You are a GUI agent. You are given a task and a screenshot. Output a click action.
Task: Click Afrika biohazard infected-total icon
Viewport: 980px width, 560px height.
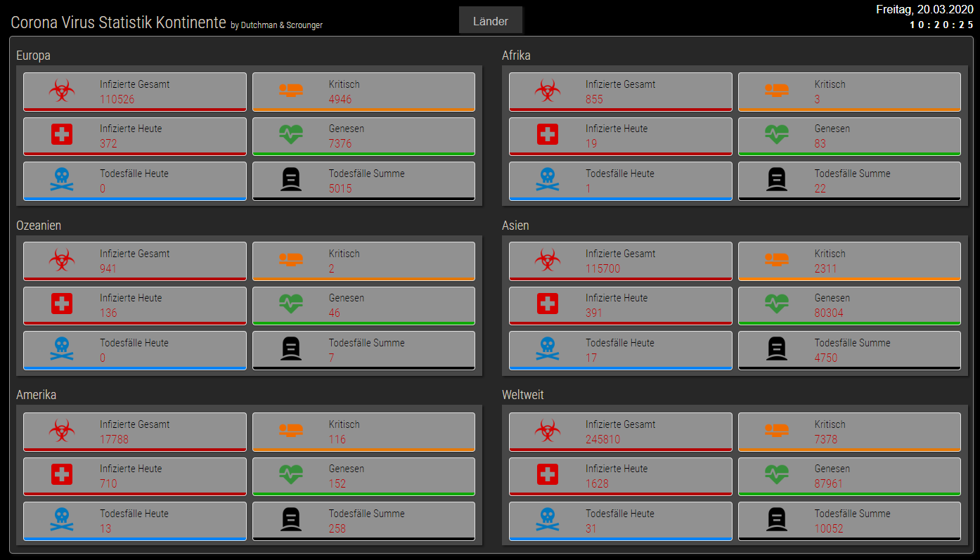pyautogui.click(x=548, y=90)
